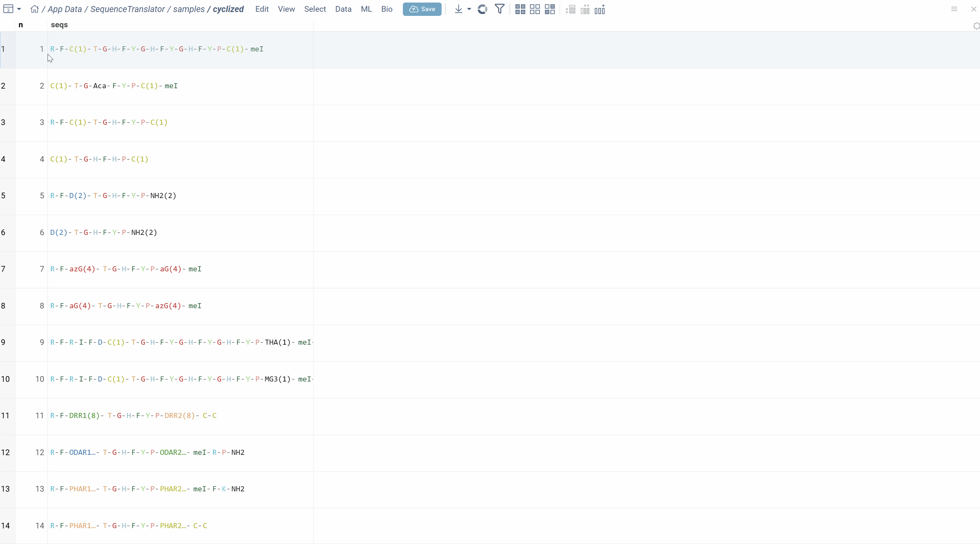Click the invert selection grid icon
The image size is (980, 544).
click(550, 9)
